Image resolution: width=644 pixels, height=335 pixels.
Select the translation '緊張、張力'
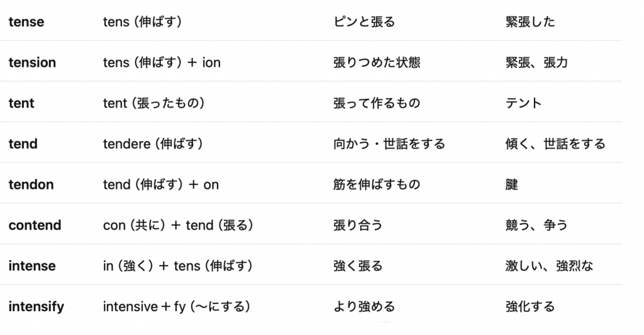coord(536,62)
